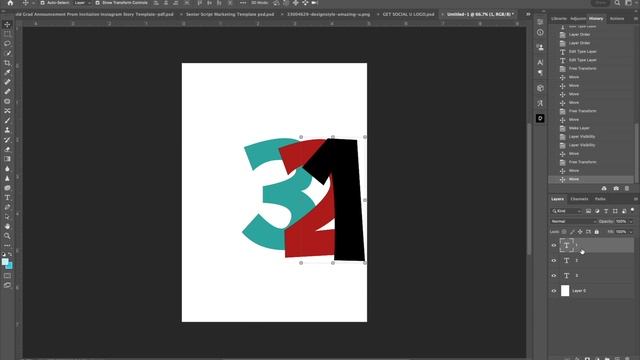Open the Edit Toolbar three-dots button
The width and height of the screenshot is (640, 360).
[x=7, y=246]
